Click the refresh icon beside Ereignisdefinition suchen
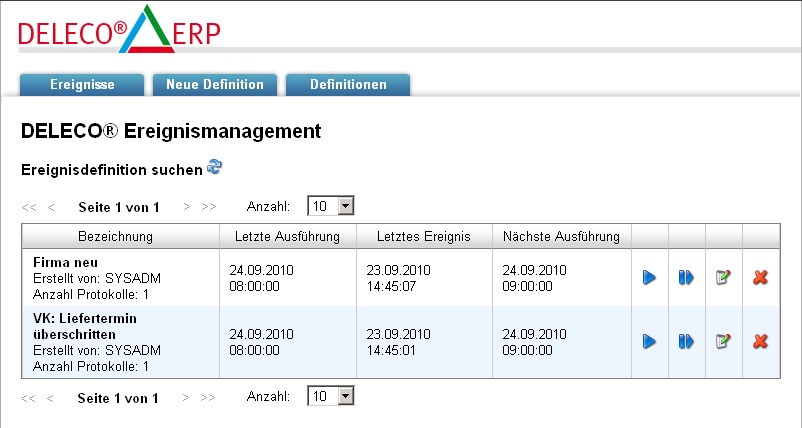The height and width of the screenshot is (428, 802). [x=214, y=168]
